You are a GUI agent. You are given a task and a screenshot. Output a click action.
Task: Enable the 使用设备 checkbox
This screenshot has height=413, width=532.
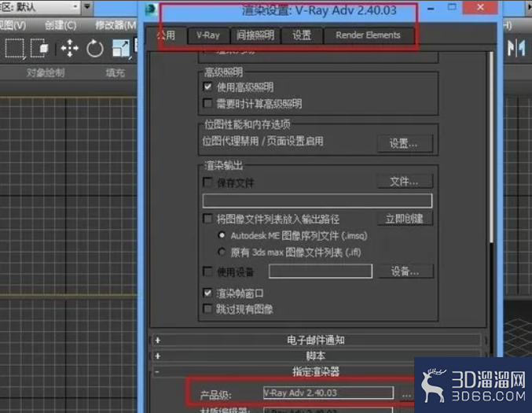click(207, 271)
